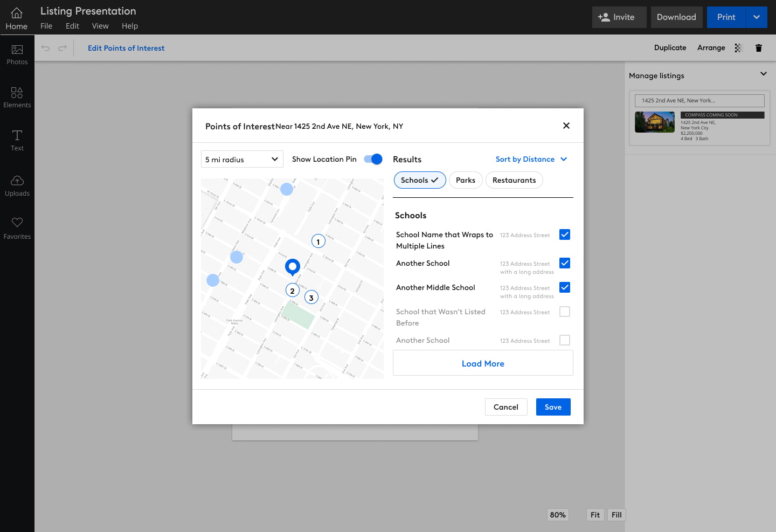The image size is (776, 532).
Task: Close the Points of Interest dialog
Action: pyautogui.click(x=566, y=126)
